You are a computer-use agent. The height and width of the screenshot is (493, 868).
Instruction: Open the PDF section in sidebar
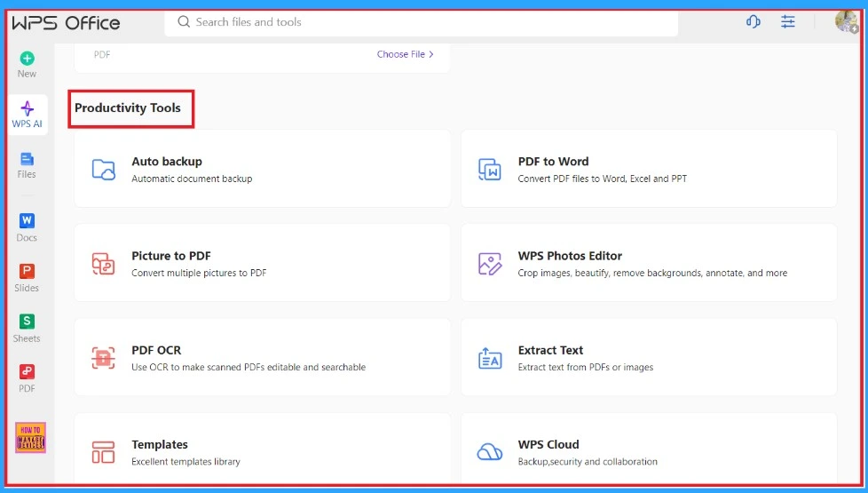coord(27,379)
